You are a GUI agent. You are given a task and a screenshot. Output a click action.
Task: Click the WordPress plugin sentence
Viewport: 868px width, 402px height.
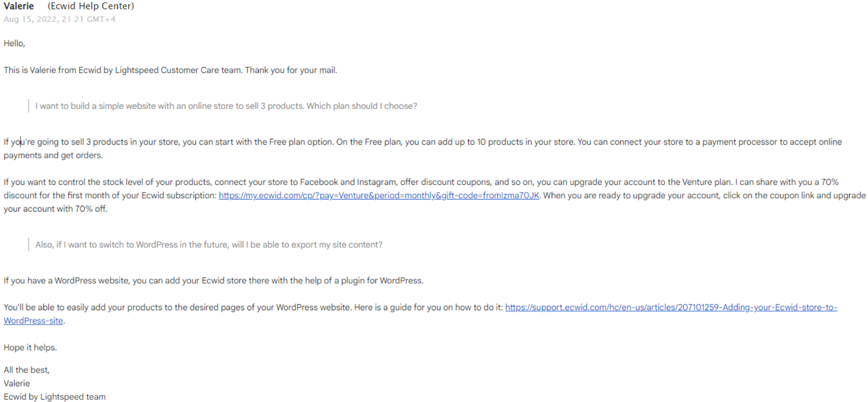(214, 280)
